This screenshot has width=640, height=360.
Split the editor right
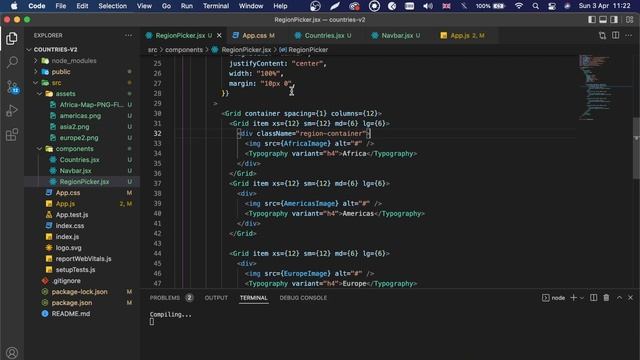[616, 36]
